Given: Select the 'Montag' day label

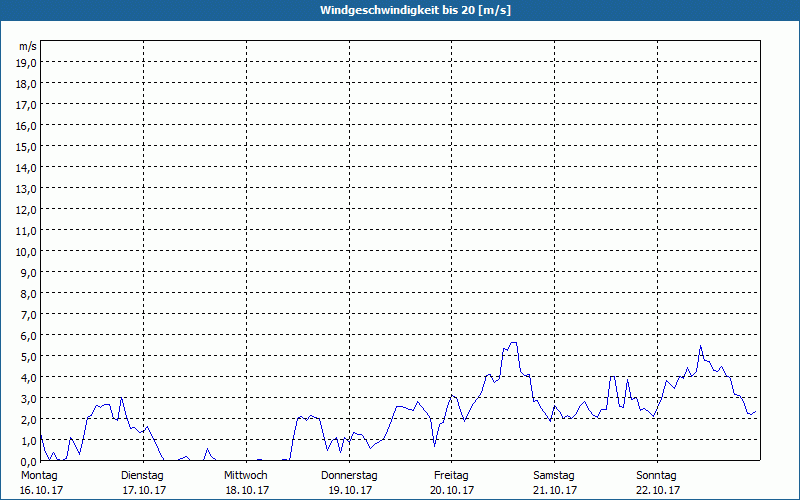Looking at the screenshot, I should (x=39, y=476).
